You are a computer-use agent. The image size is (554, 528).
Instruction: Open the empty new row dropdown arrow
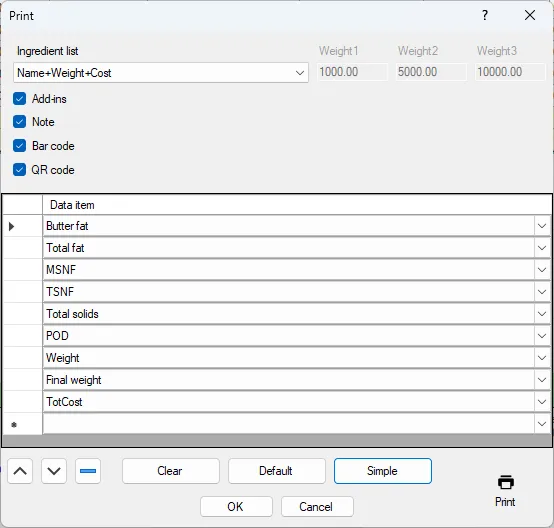tap(542, 423)
